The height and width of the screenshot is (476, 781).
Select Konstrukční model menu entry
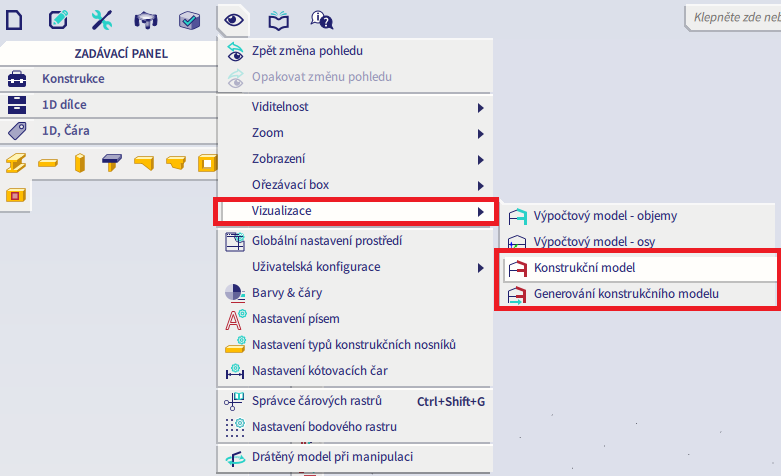pyautogui.click(x=585, y=268)
